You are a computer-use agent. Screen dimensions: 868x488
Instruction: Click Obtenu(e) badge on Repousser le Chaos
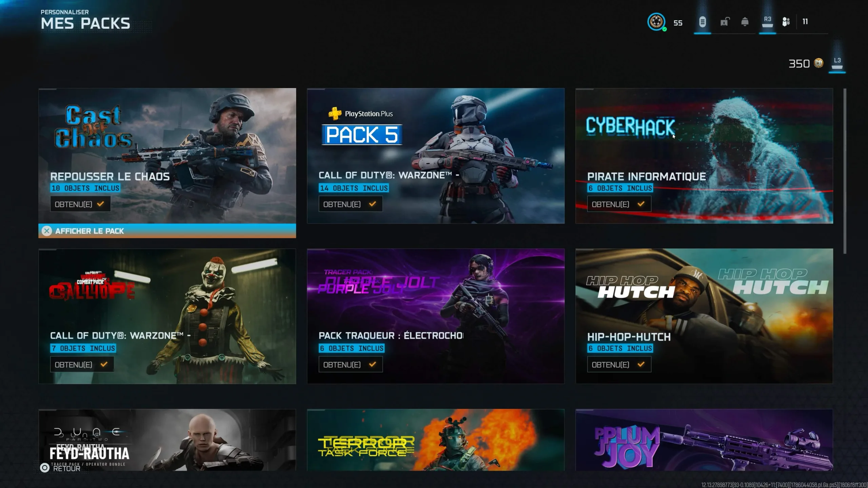point(80,204)
